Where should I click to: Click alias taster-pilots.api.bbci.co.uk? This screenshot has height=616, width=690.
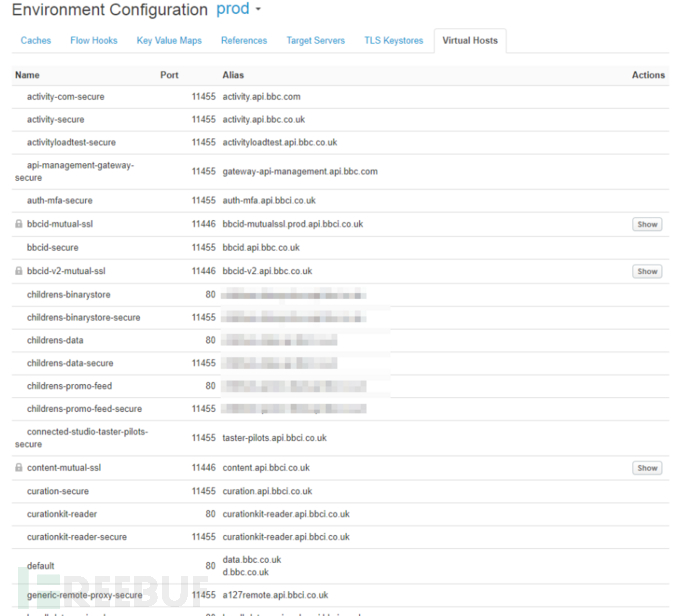pos(275,438)
